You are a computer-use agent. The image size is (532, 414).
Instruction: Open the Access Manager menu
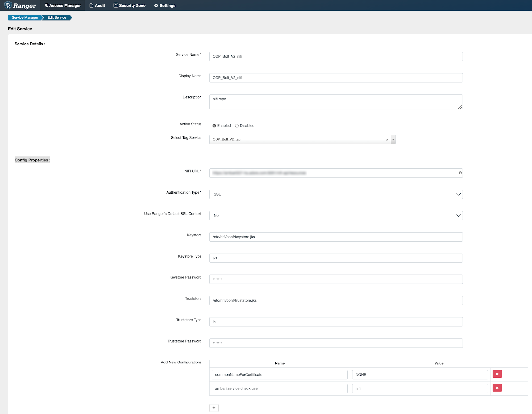coord(63,6)
